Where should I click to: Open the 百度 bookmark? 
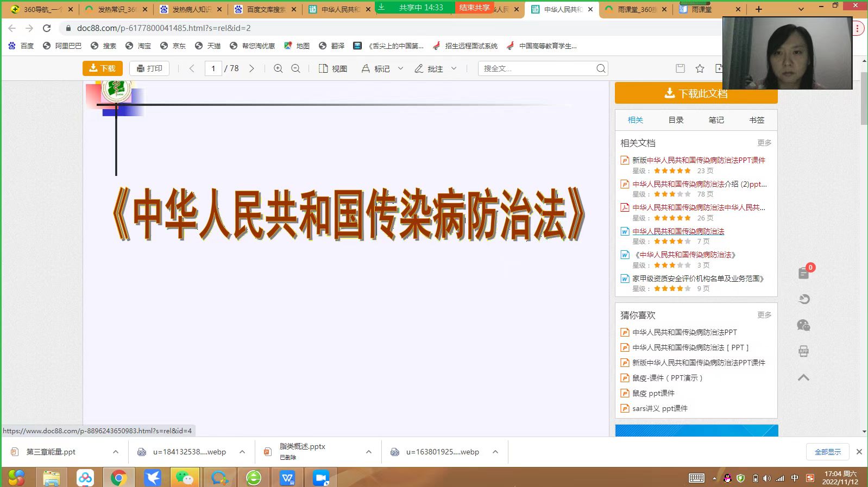pyautogui.click(x=21, y=46)
